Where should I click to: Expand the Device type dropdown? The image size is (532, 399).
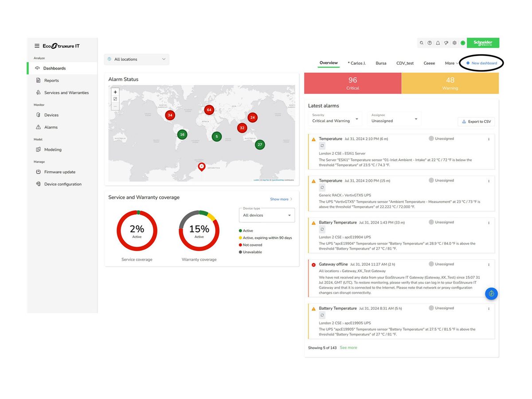(x=266, y=215)
